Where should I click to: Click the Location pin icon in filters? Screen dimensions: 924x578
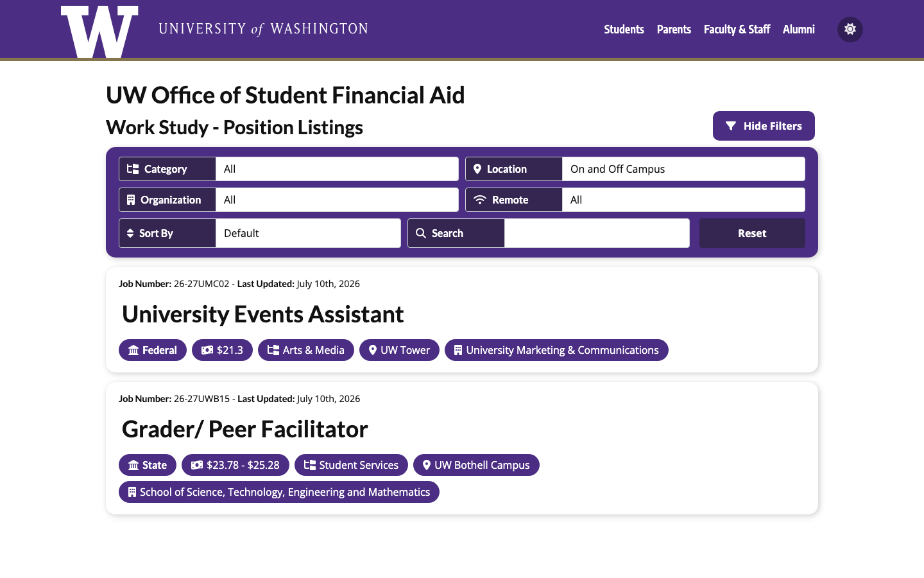(x=477, y=169)
